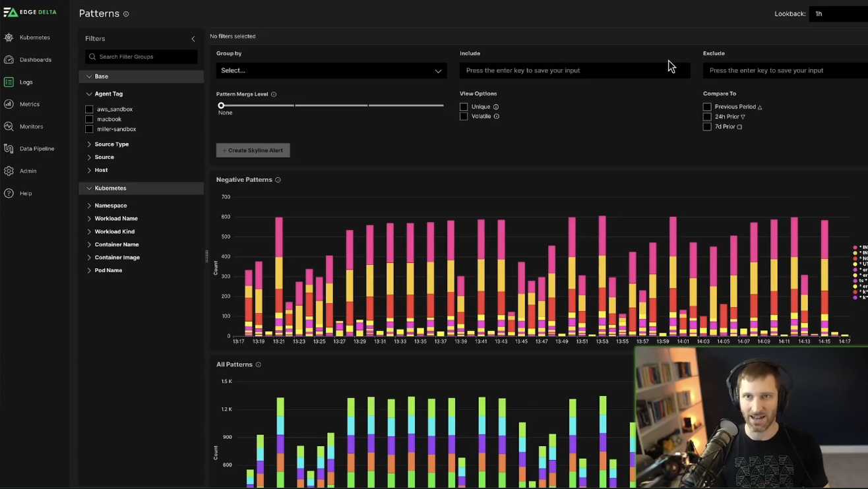Click the Pattern Merge Level slider handle
Viewport: 868px width, 489px height.
pyautogui.click(x=221, y=105)
